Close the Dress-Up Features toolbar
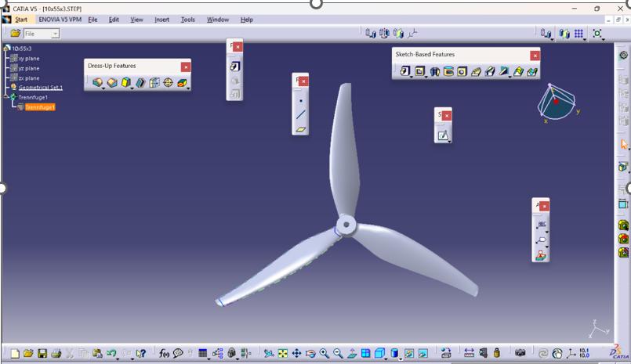 (x=186, y=67)
